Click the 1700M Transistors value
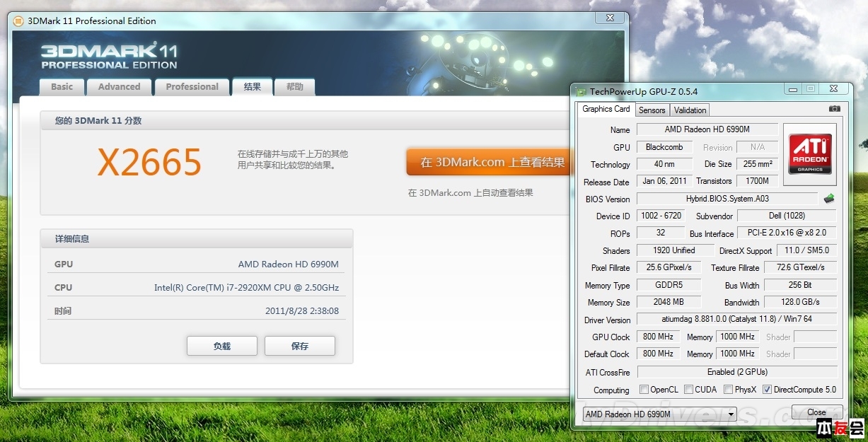This screenshot has height=442, width=868. click(x=758, y=181)
